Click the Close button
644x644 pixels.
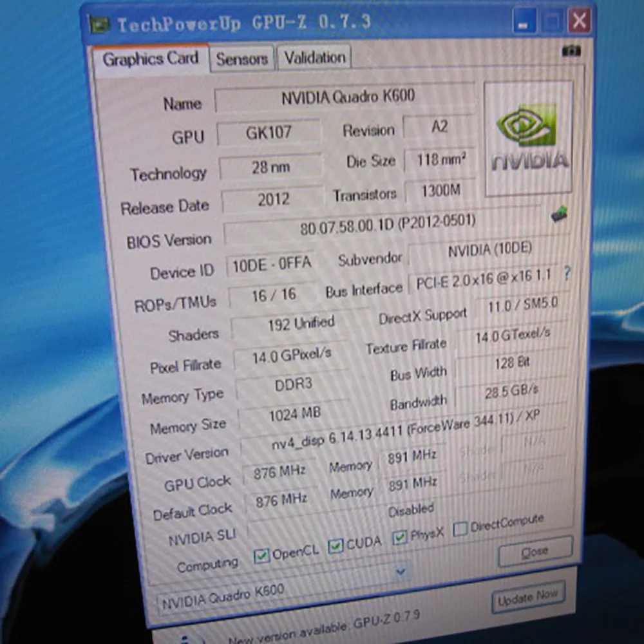[x=535, y=552]
